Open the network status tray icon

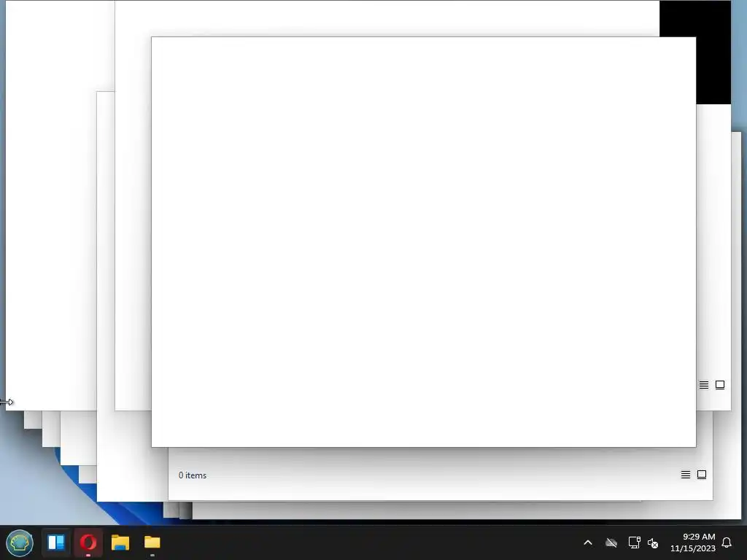634,542
